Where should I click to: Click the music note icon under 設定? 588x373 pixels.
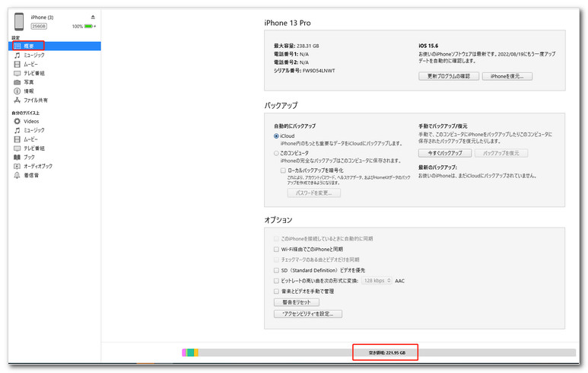[x=17, y=55]
